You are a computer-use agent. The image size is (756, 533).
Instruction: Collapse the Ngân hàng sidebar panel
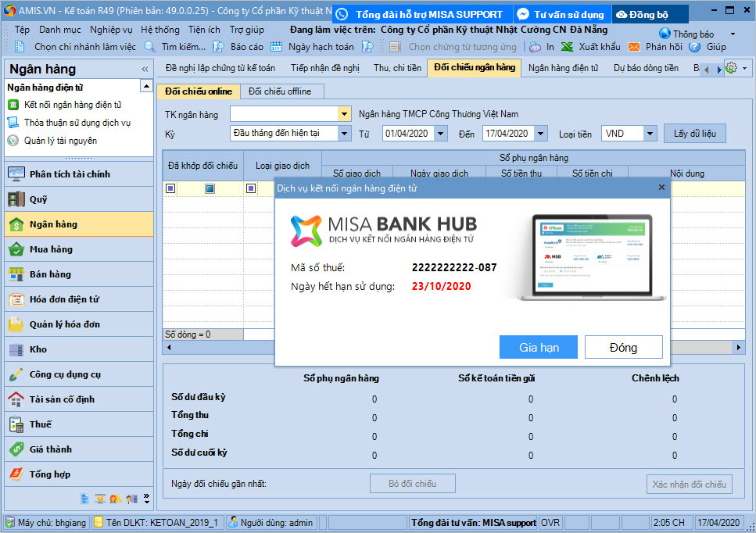tap(145, 69)
